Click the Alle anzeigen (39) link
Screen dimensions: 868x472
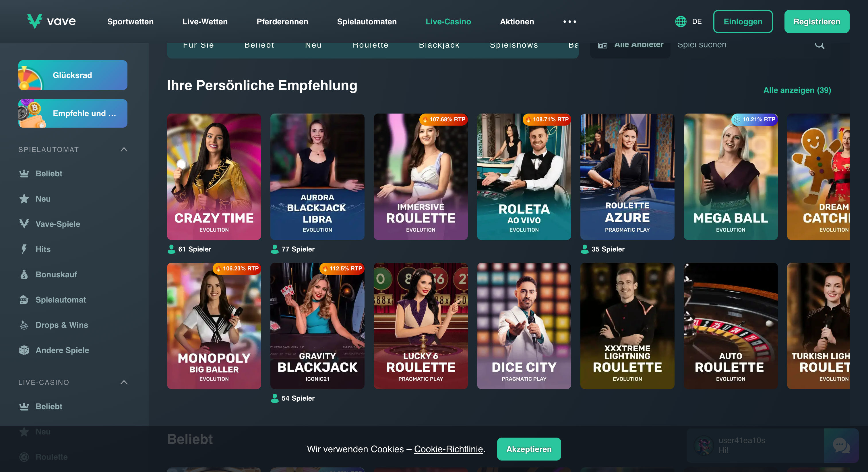click(797, 90)
